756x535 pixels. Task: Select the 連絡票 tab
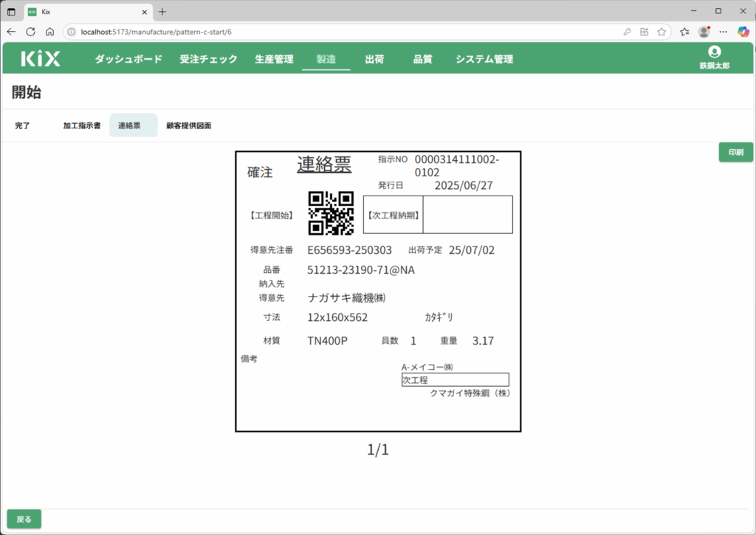(134, 125)
